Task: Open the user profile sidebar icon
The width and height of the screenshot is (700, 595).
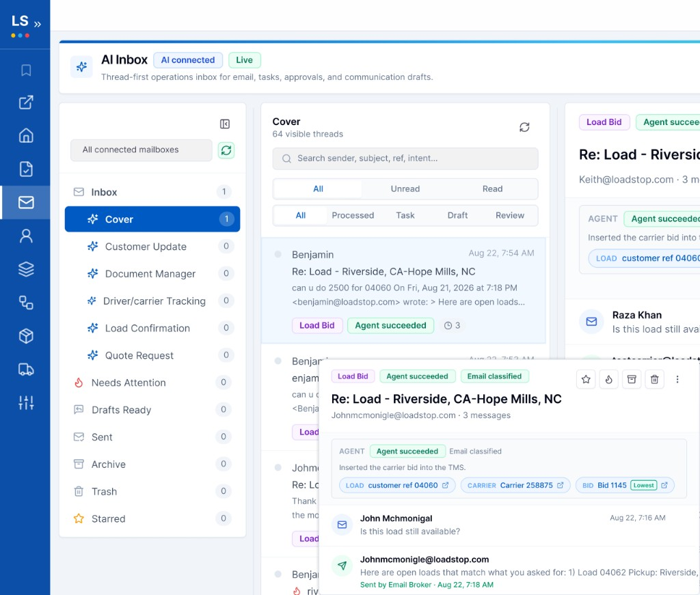Action: pyautogui.click(x=26, y=236)
